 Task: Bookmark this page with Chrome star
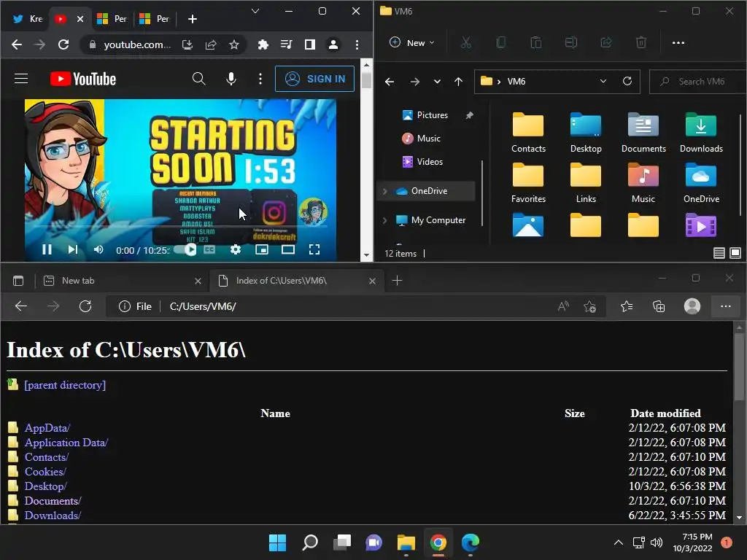[x=233, y=44]
